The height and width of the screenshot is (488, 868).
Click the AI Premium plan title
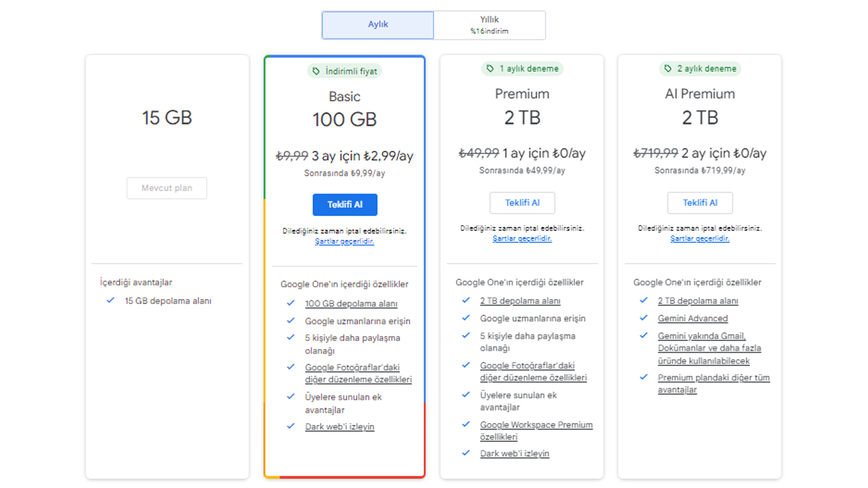click(x=700, y=94)
